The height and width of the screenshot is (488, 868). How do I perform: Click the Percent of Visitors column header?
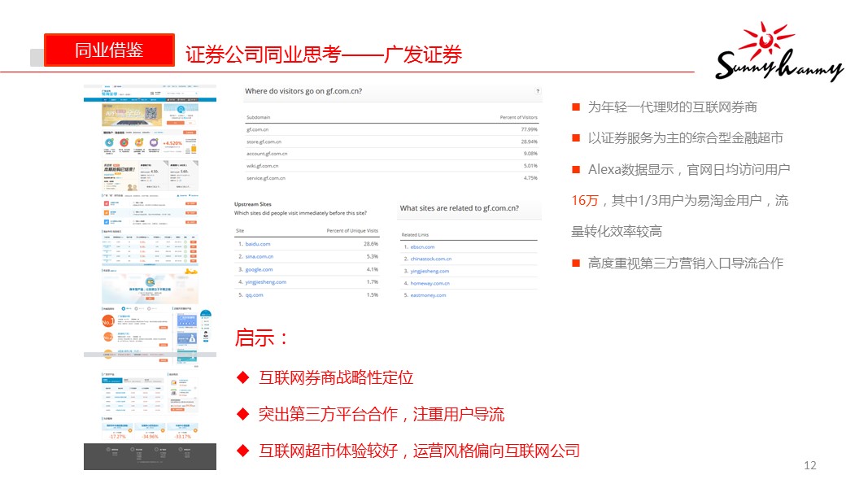point(519,117)
